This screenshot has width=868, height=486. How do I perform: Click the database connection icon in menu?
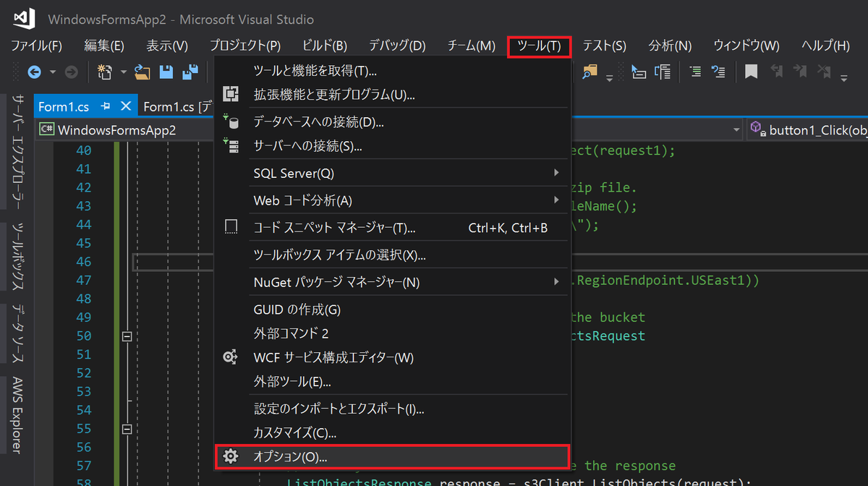coord(231,121)
